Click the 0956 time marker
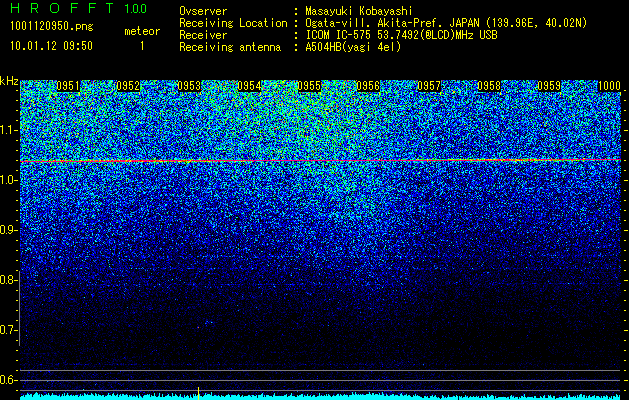The width and height of the screenshot is (629, 400). tap(368, 86)
